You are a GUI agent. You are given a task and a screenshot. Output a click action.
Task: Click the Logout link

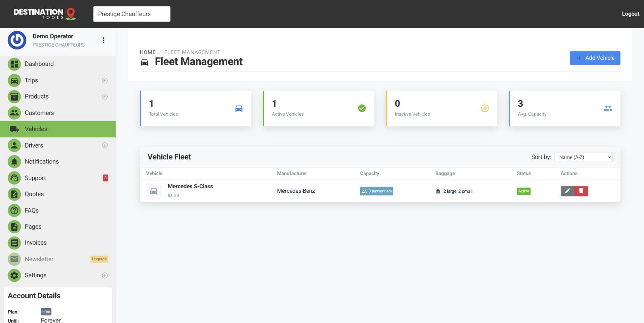[x=630, y=14]
